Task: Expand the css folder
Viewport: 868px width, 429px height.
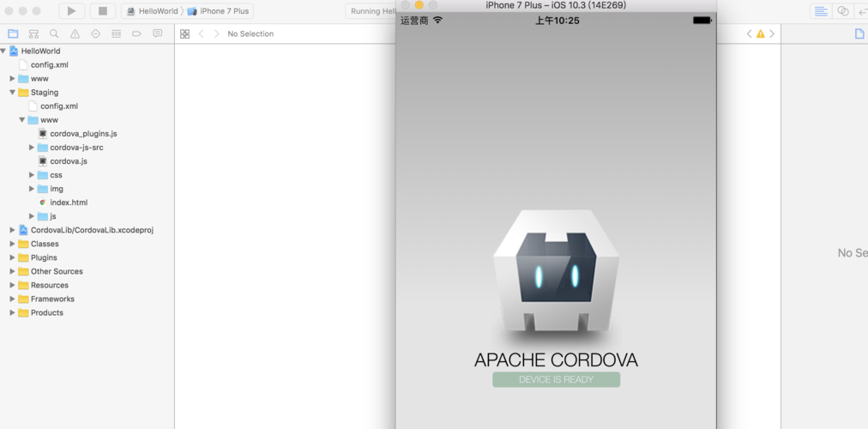Action: point(32,175)
